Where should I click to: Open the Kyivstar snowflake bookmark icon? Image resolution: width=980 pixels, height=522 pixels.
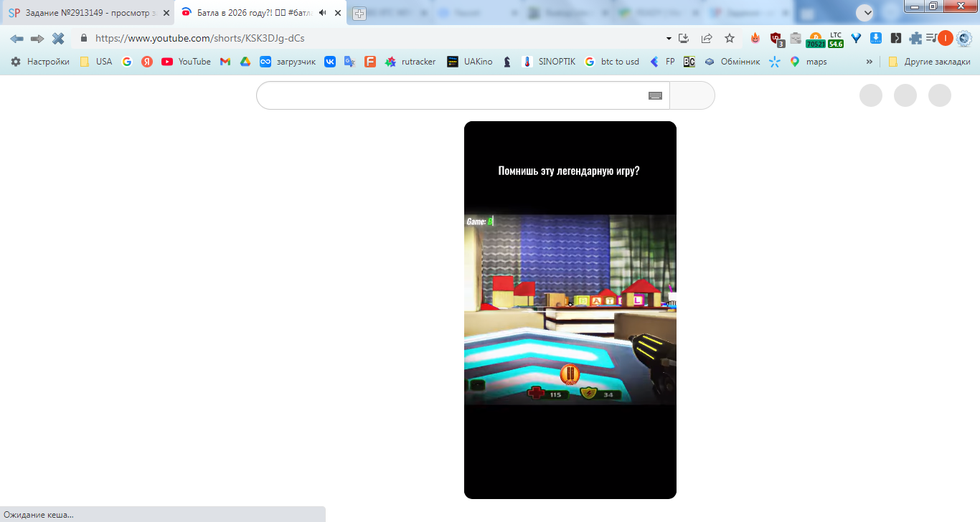774,62
